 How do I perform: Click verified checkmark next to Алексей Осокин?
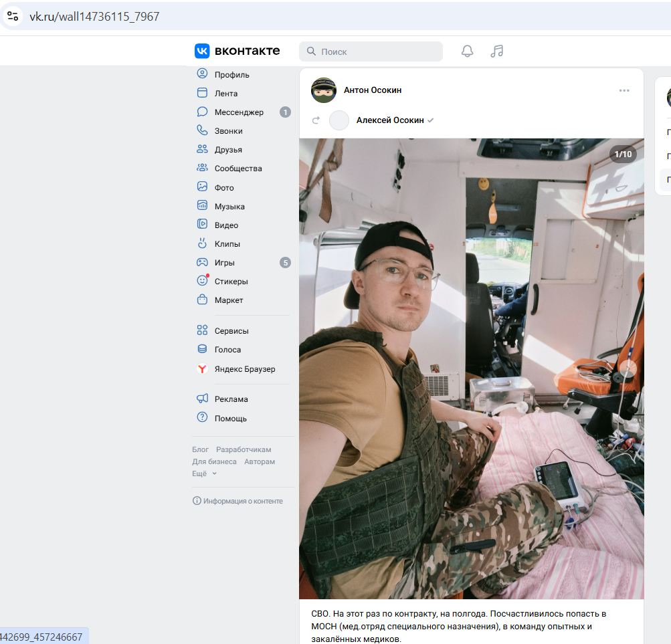pos(431,120)
